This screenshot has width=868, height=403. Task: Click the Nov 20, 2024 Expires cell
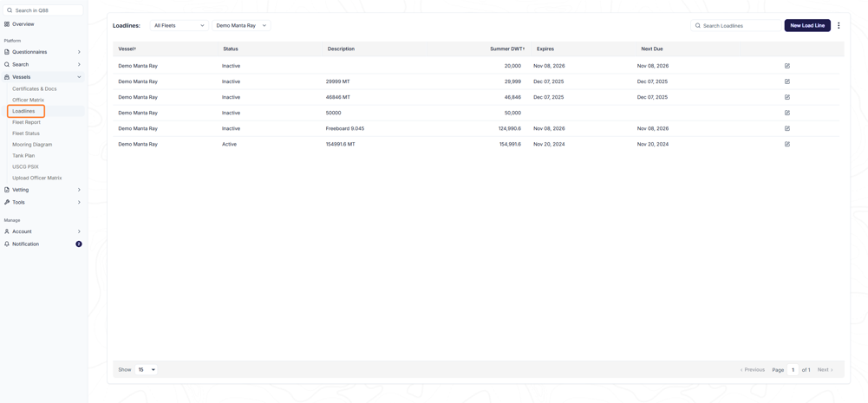tap(549, 144)
